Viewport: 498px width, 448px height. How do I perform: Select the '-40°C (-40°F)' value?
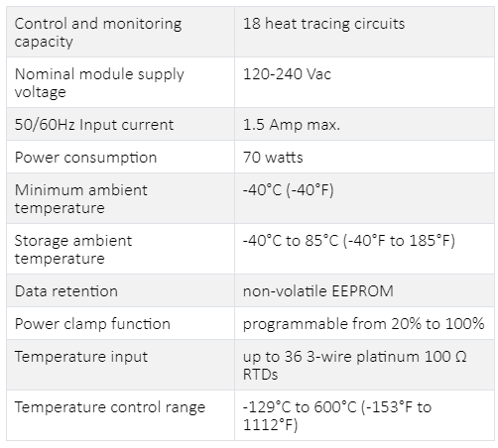[289, 190]
